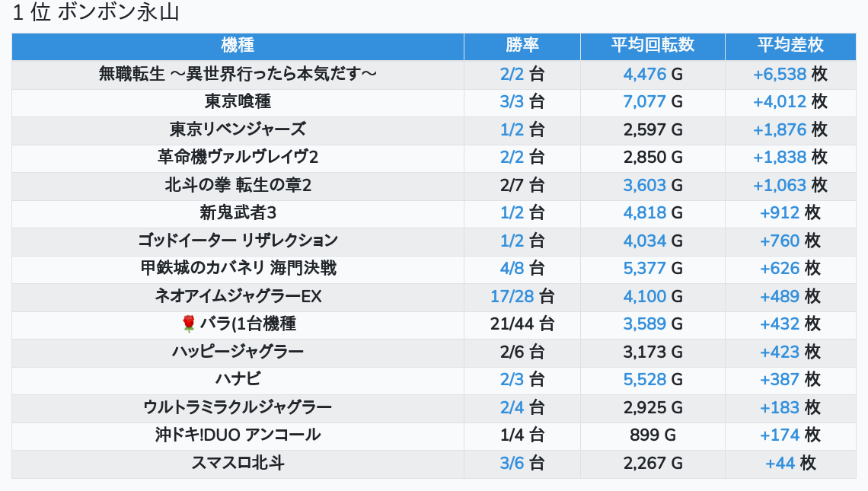This screenshot has width=868, height=491.
Task: Select the ネオアイムジャグラーEX row
Action: tap(238, 296)
